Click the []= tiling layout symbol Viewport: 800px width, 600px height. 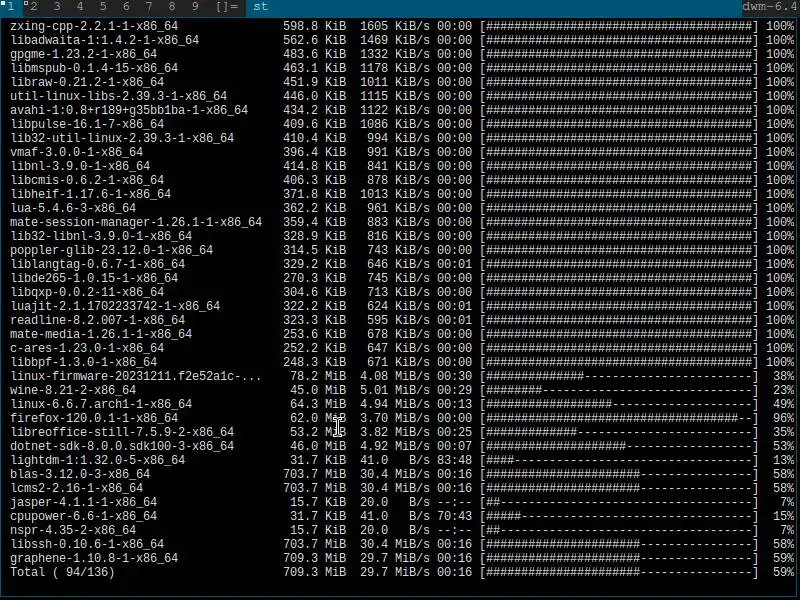click(227, 7)
